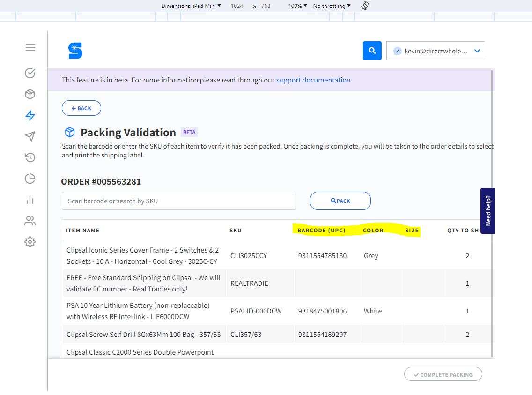Click the page vertical scrollbar
This screenshot has height=395, width=532.
492,213
